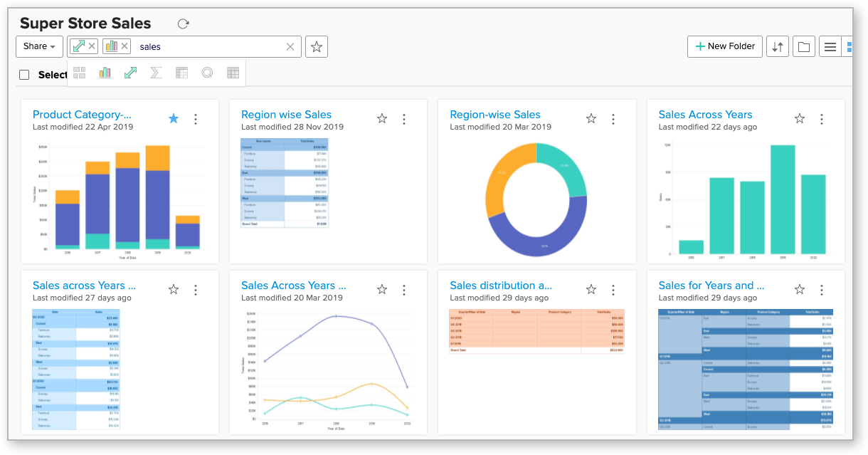Open the options menu for Region-wise Sales
Image resolution: width=868 pixels, height=455 pixels.
coord(613,119)
